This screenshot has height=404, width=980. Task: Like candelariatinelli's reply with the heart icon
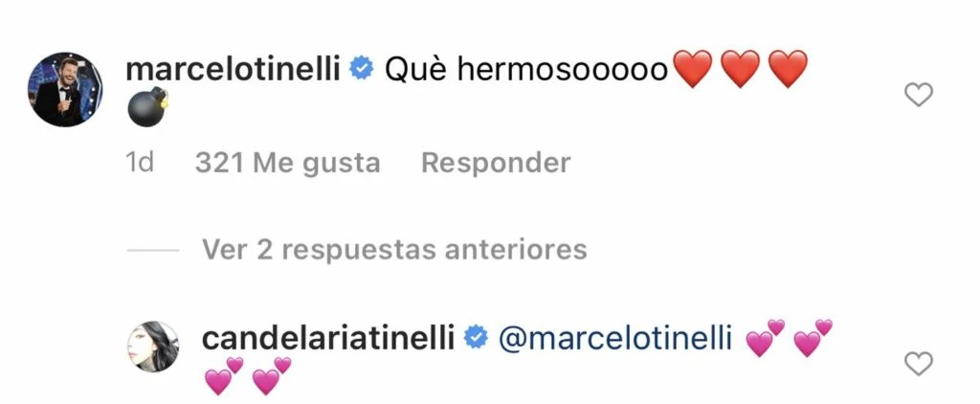pyautogui.click(x=919, y=364)
